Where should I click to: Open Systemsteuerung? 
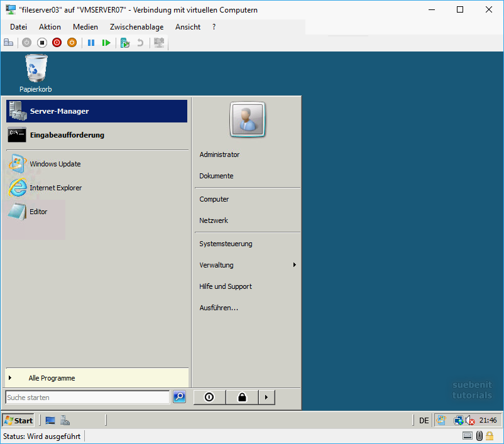click(226, 244)
